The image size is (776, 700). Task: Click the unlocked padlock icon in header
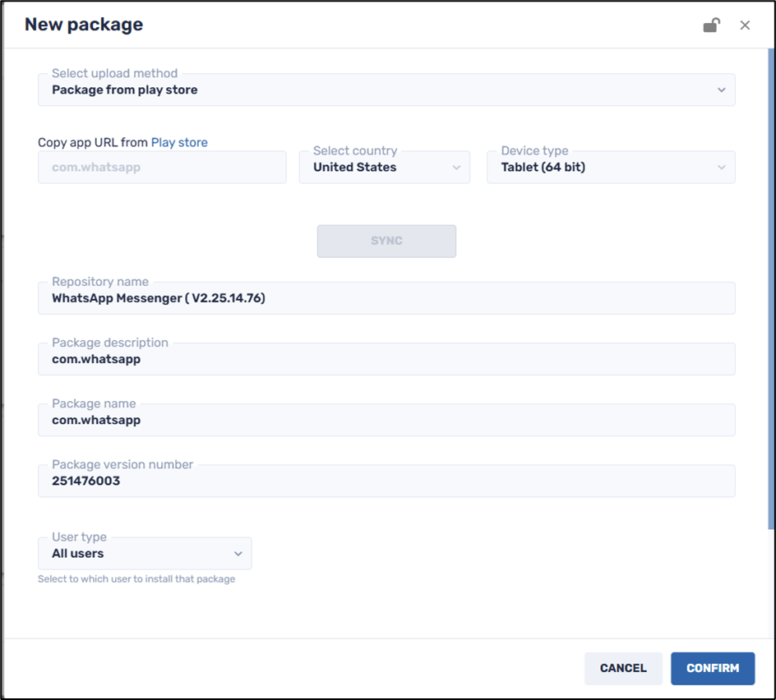click(x=711, y=25)
